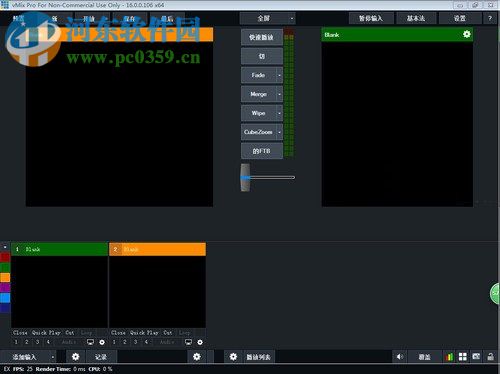The height and width of the screenshot is (374, 500).
Task: Click input 2 monitor output icon
Action: tap(188, 342)
